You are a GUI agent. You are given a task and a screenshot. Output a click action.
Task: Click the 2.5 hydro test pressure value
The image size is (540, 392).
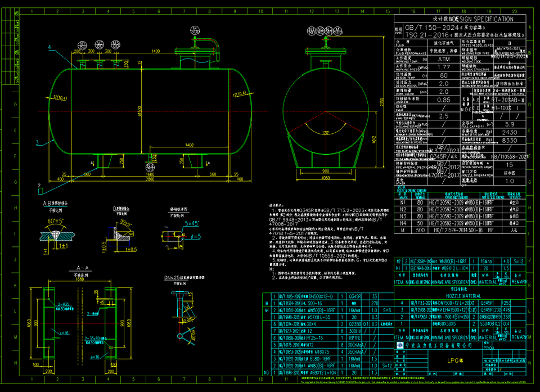tap(444, 116)
